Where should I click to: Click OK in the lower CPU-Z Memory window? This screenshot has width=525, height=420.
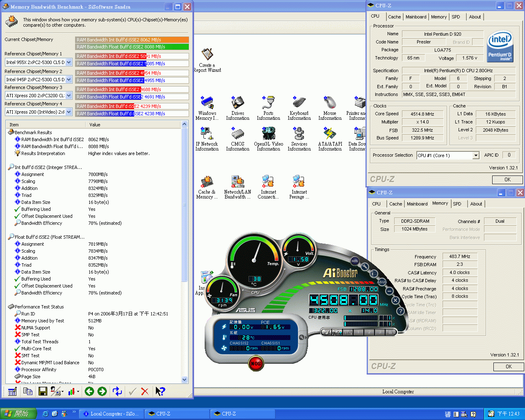(509, 367)
